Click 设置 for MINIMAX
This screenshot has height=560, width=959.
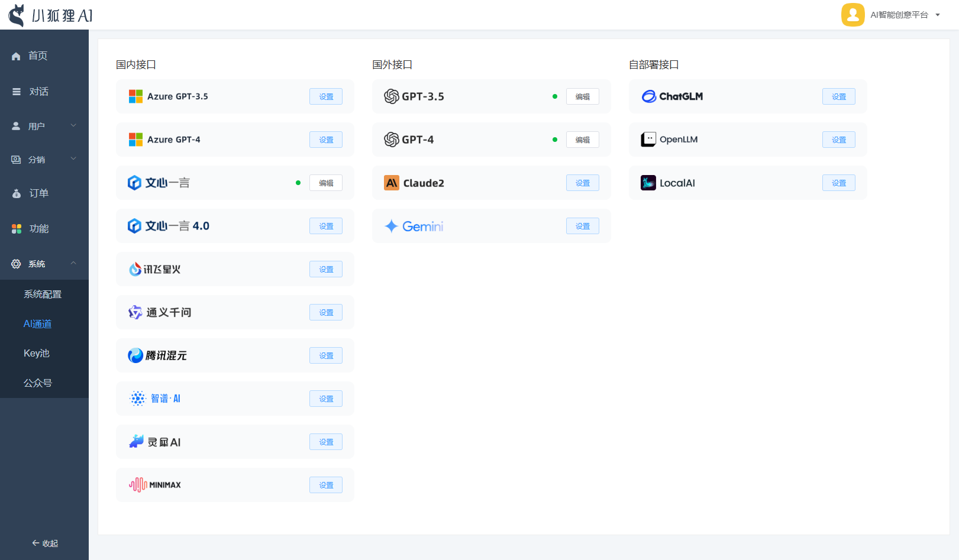click(326, 485)
